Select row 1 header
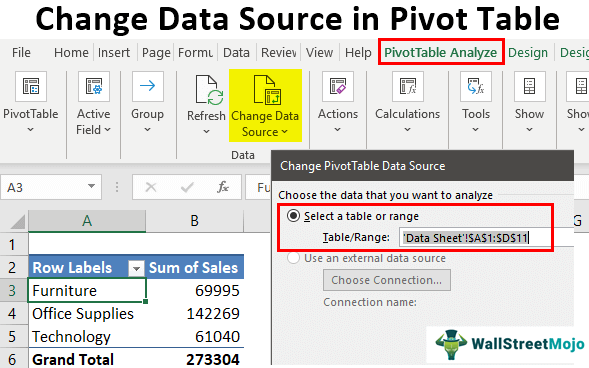The height and width of the screenshot is (368, 589). (14, 244)
